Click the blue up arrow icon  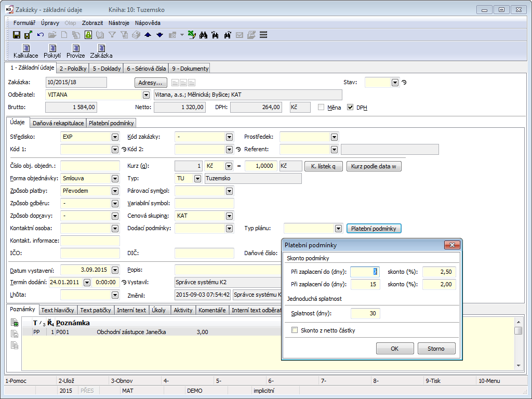coord(148,35)
